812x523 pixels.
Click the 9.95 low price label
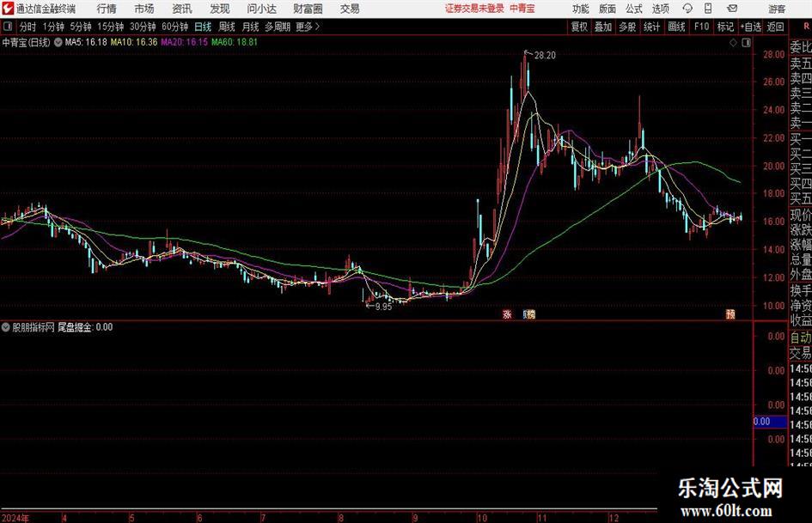[383, 307]
